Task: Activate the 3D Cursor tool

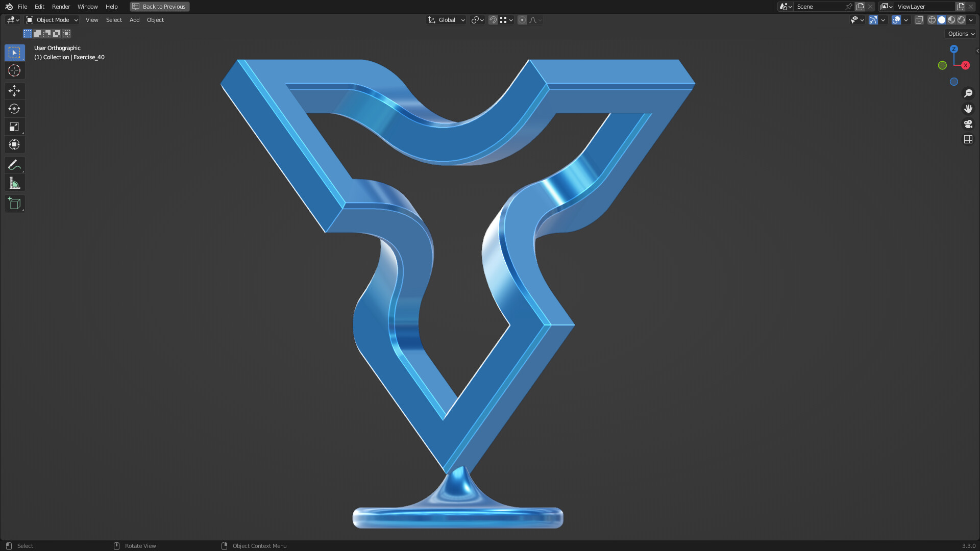Action: [14, 71]
